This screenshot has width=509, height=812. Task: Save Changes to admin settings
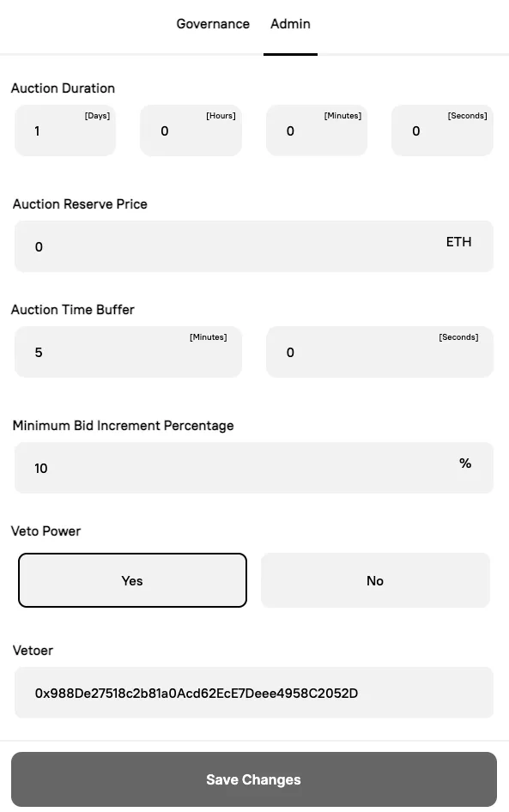pyautogui.click(x=254, y=779)
